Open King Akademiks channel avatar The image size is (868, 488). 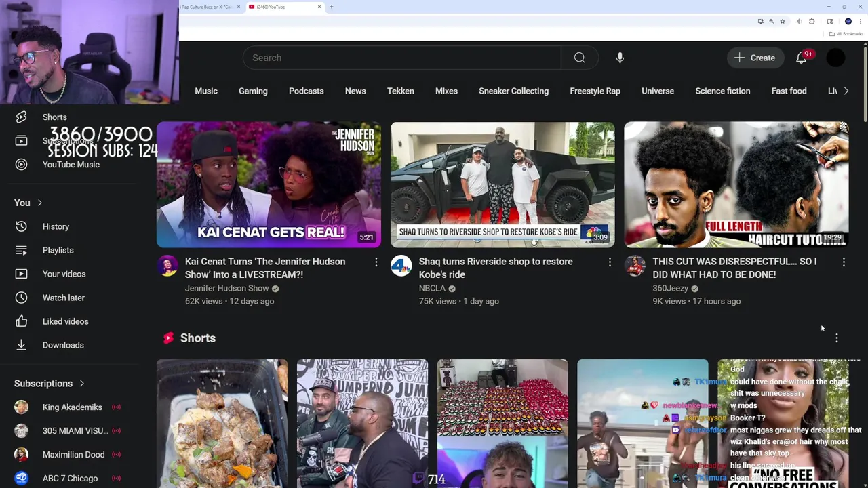[22, 407]
